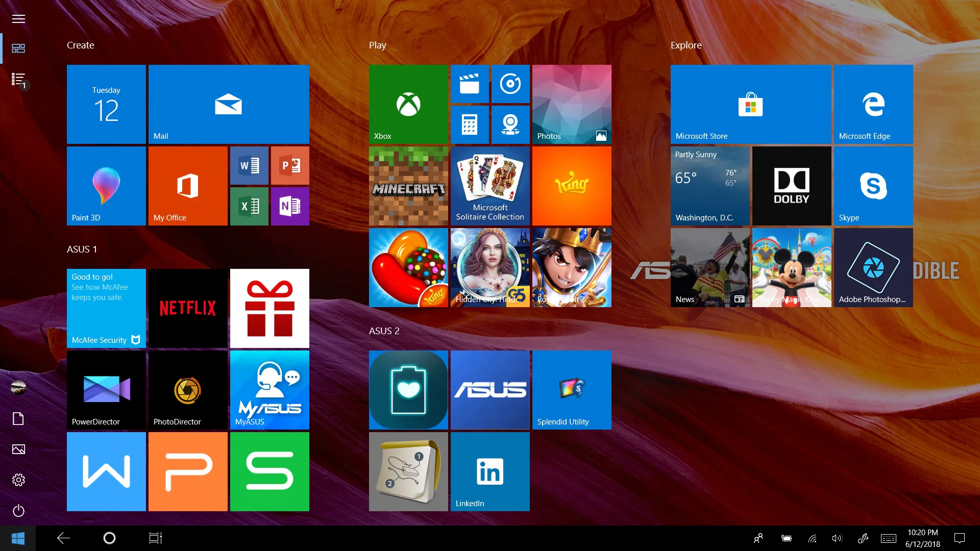Open Paint 3D tile
Viewport: 980px width, 551px height.
pyautogui.click(x=106, y=186)
